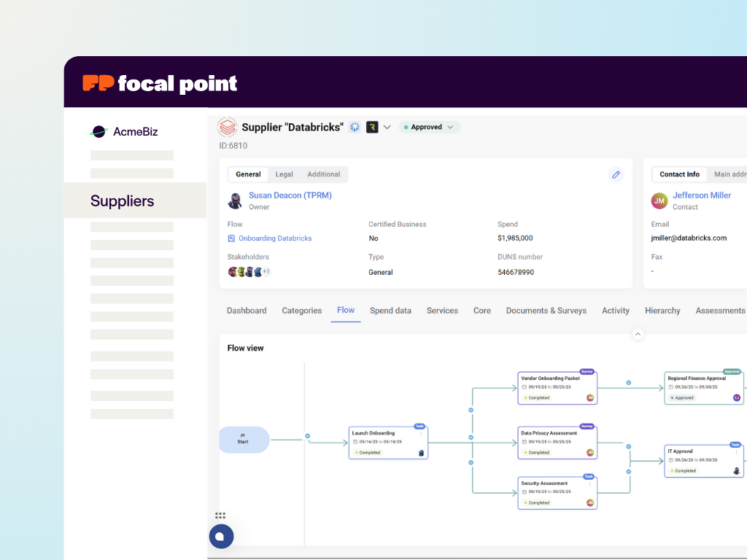Open the Approved status dropdown
The height and width of the screenshot is (560, 747).
click(x=430, y=127)
